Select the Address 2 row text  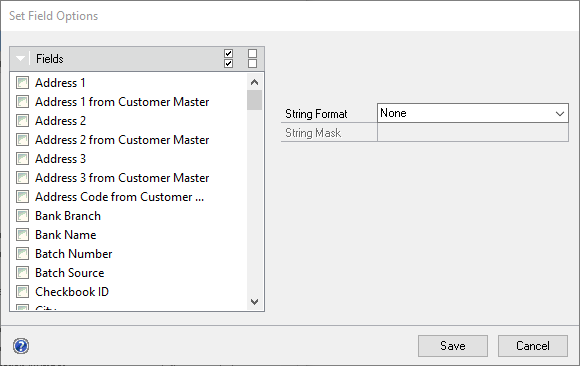click(x=60, y=121)
